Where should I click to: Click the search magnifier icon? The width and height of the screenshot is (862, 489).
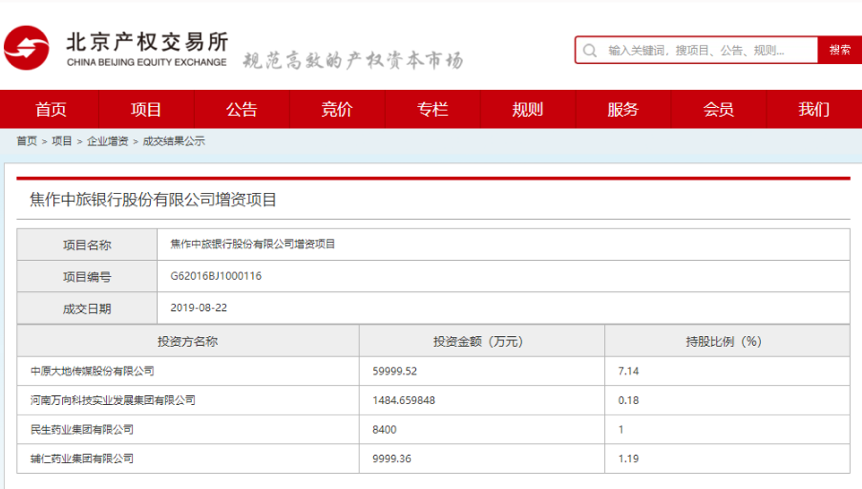tap(590, 51)
